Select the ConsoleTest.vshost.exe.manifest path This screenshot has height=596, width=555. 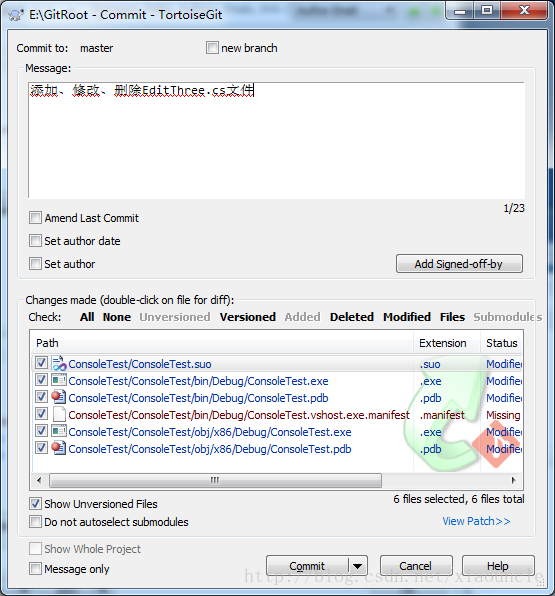[239, 415]
